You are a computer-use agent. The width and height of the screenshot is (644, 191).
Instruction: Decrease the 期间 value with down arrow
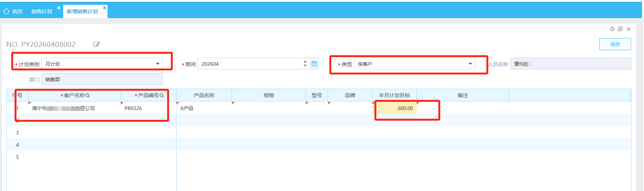305,66
